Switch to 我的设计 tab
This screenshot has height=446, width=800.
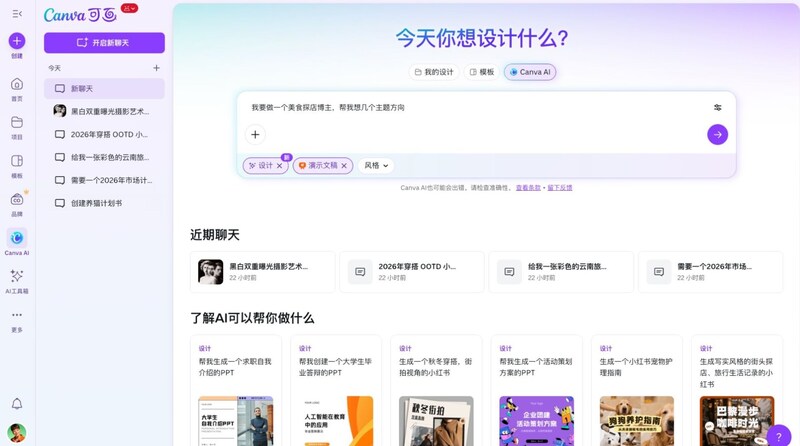(x=433, y=72)
